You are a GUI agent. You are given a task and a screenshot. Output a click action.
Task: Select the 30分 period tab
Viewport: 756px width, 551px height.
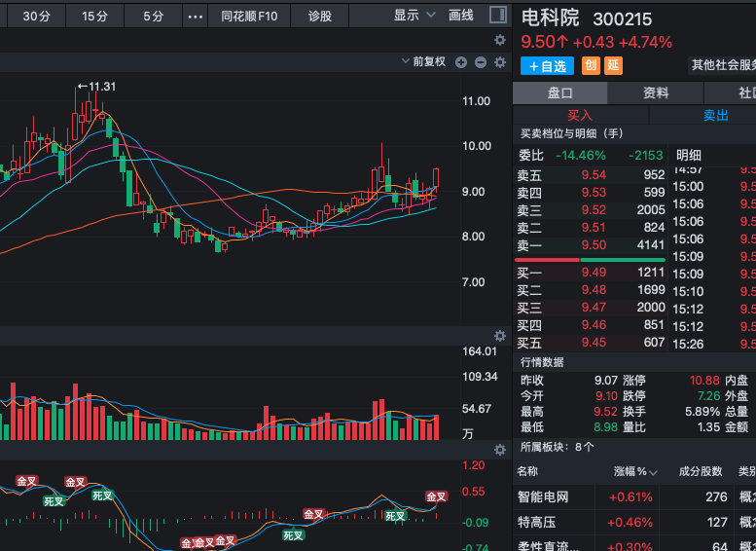36,17
